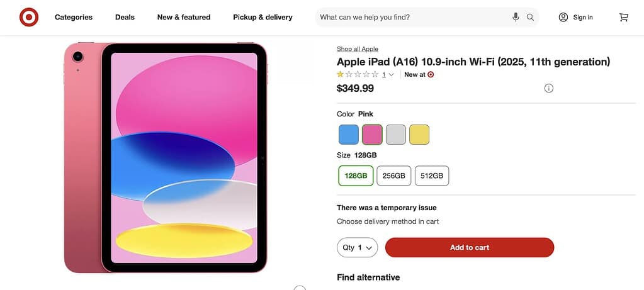This screenshot has height=290, width=644.
Task: Click the magnifying glass search icon
Action: [531, 18]
